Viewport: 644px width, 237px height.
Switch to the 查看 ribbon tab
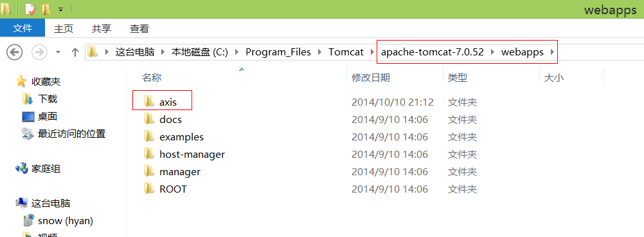pyautogui.click(x=139, y=29)
